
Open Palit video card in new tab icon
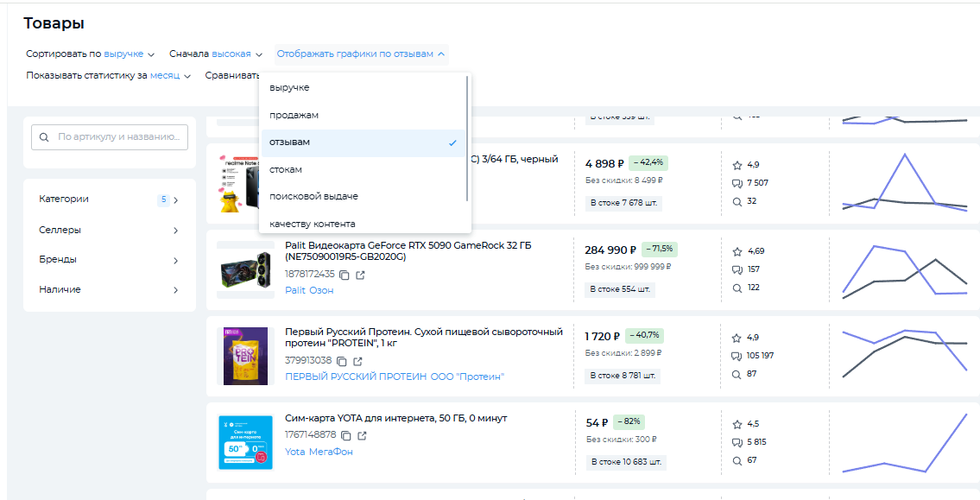pyautogui.click(x=360, y=275)
